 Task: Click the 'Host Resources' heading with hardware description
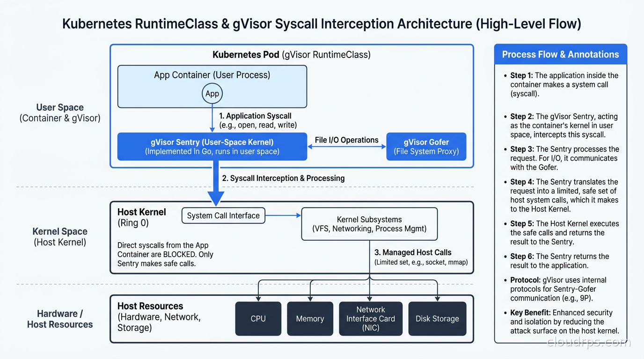tap(159, 317)
